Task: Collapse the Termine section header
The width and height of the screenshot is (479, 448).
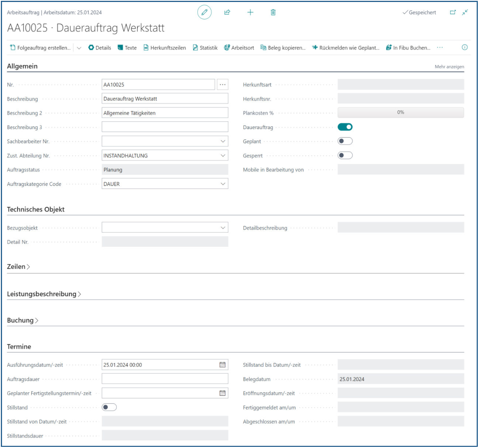Action: 19,347
